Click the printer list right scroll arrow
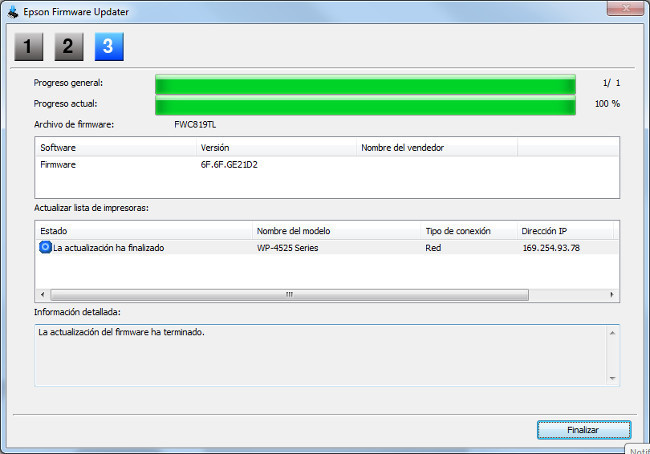This screenshot has width=650, height=454. 612,295
